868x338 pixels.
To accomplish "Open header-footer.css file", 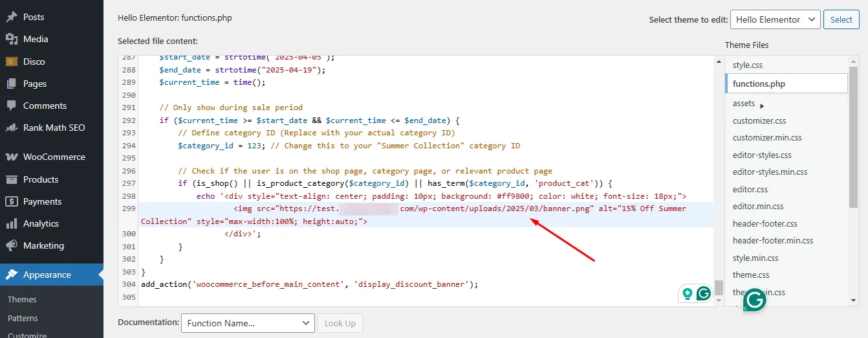I will [765, 223].
